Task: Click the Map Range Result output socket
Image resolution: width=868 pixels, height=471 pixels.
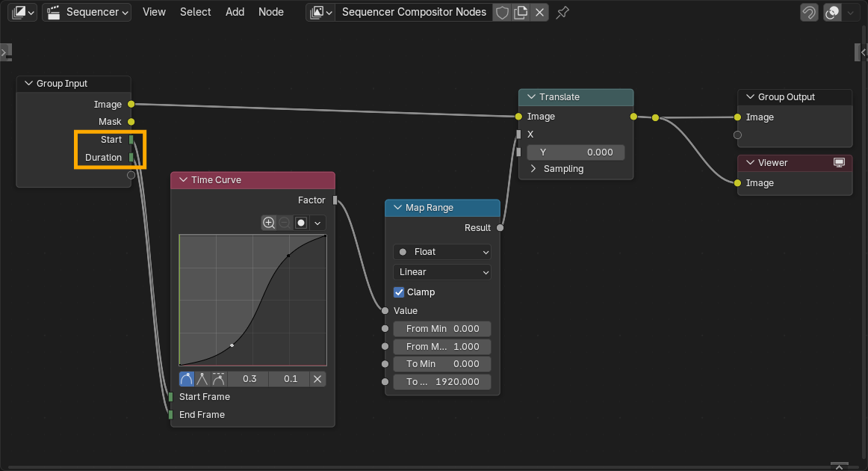Action: (x=500, y=228)
